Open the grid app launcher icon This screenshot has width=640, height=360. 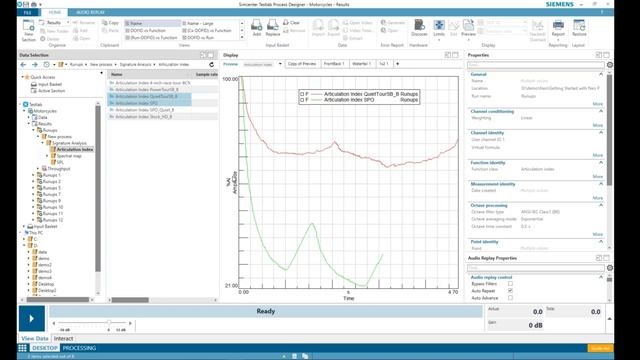pyautogui.click(x=22, y=348)
